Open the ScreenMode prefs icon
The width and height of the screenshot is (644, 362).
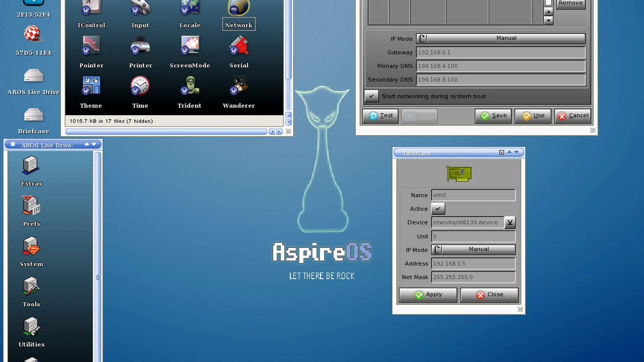point(190,52)
